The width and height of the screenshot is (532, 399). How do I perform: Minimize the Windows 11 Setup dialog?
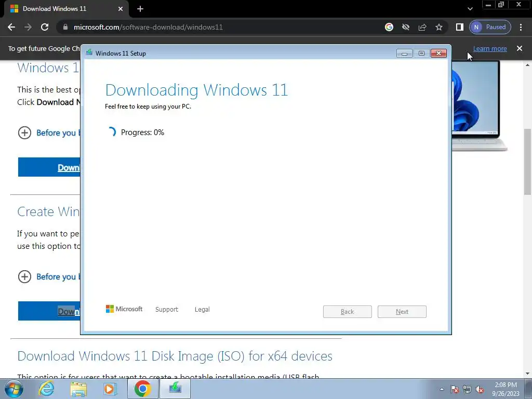point(404,54)
